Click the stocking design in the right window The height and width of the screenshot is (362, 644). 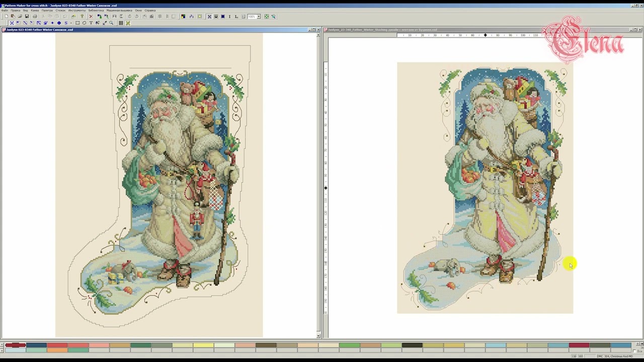coord(485,188)
